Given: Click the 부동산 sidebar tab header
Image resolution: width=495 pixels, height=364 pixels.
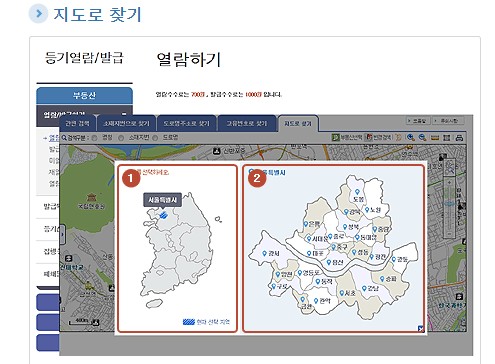Looking at the screenshot, I should tap(84, 96).
